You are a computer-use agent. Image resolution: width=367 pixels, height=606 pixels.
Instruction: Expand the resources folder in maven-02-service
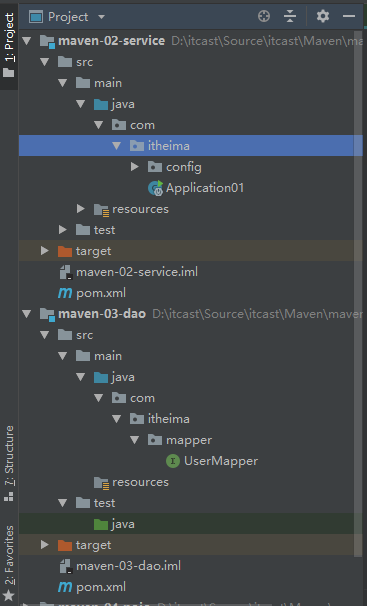click(x=80, y=209)
